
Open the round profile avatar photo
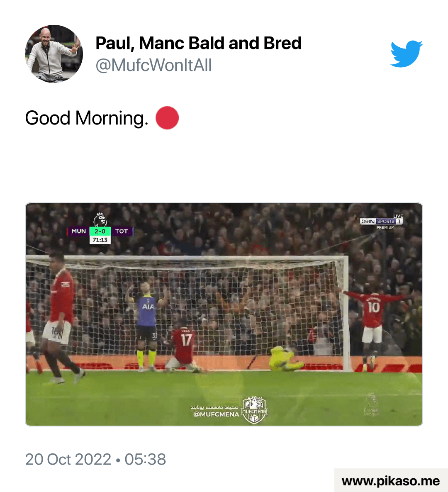pyautogui.click(x=54, y=54)
